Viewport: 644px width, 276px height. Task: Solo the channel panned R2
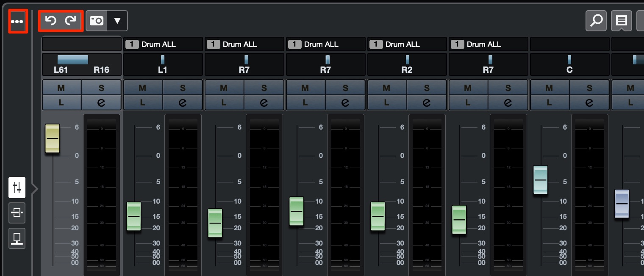pyautogui.click(x=427, y=88)
